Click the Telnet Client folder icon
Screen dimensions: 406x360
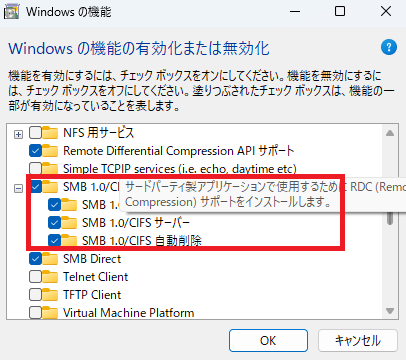point(50,277)
